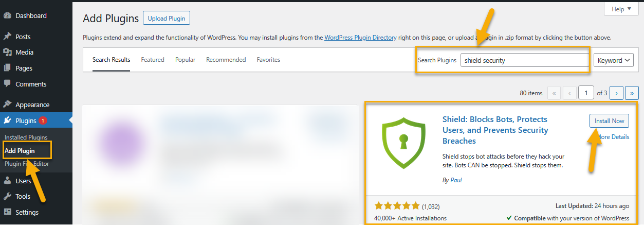Switch to the Popular tab

185,60
